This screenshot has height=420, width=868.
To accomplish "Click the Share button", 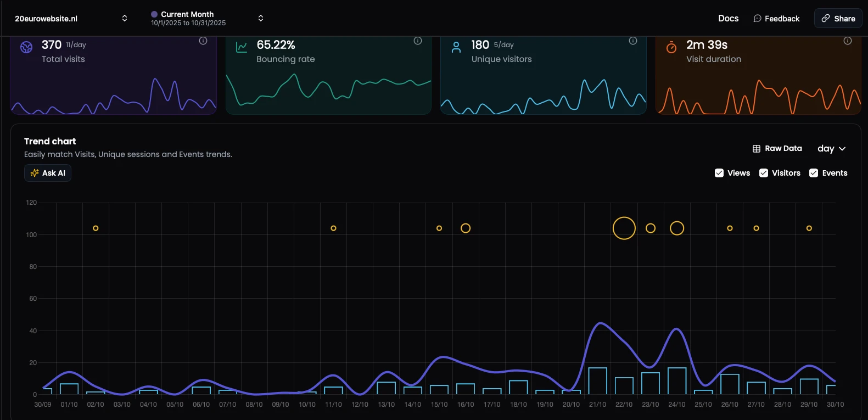I will pos(838,19).
